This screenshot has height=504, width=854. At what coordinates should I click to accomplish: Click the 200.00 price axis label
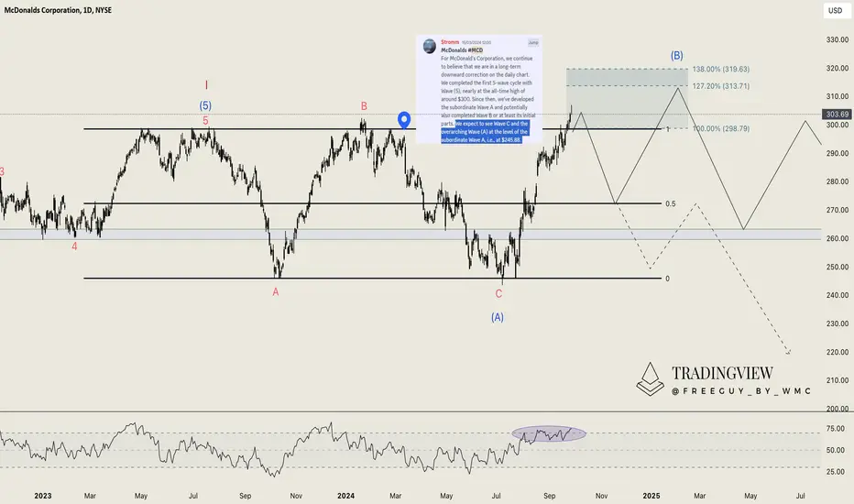click(838, 409)
